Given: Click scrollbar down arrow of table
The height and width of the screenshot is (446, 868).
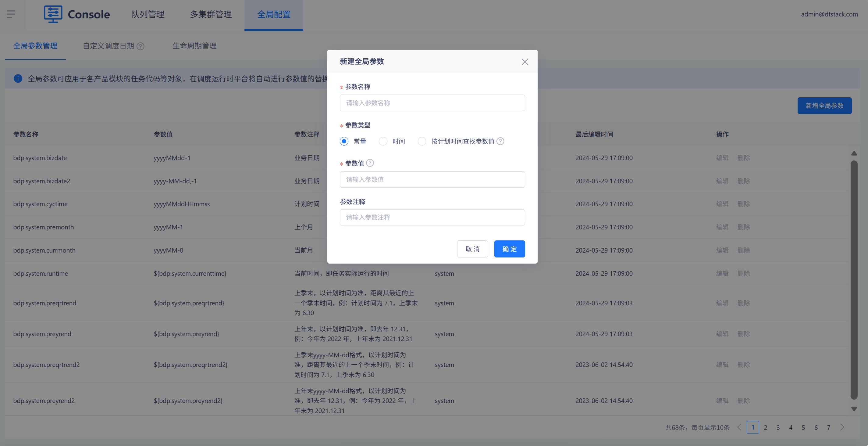Looking at the screenshot, I should (x=854, y=408).
